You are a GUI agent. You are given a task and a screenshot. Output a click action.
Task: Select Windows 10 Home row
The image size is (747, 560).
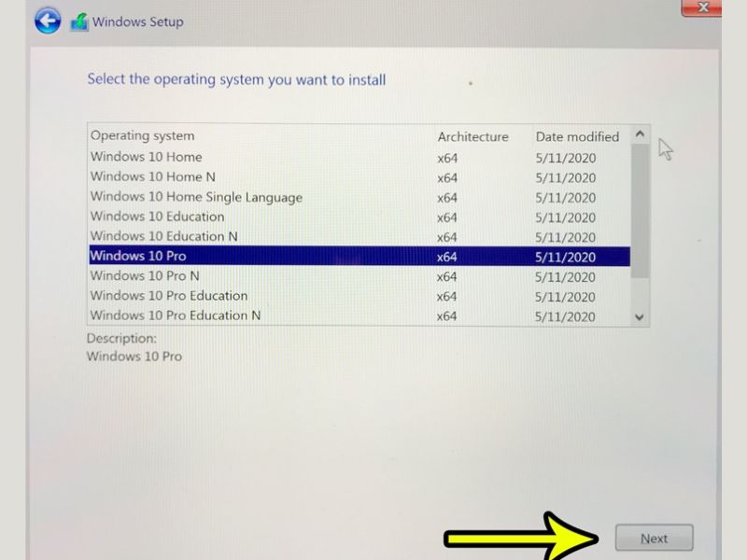click(359, 157)
